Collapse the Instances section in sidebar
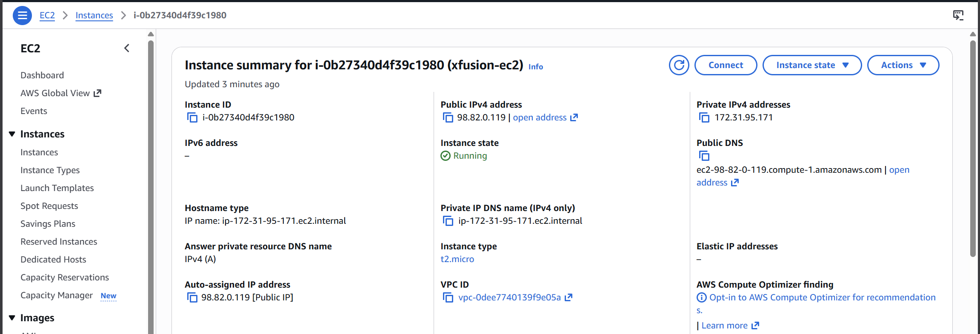 (12, 134)
